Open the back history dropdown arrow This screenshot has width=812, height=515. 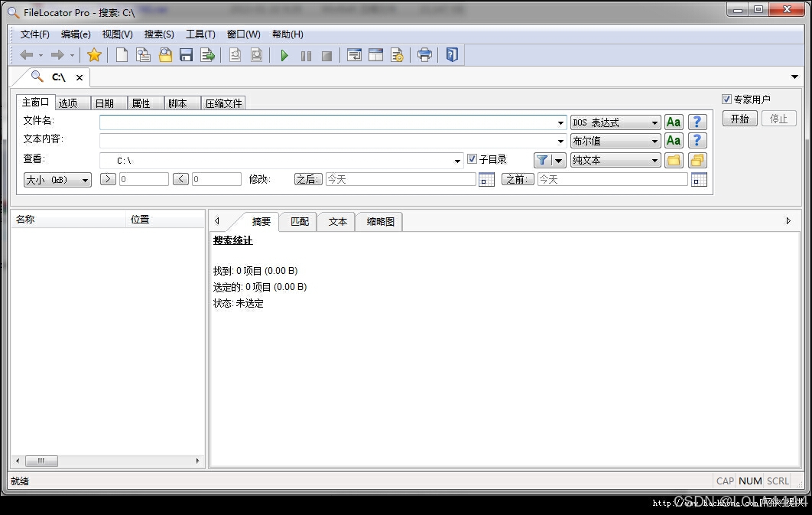[41, 55]
